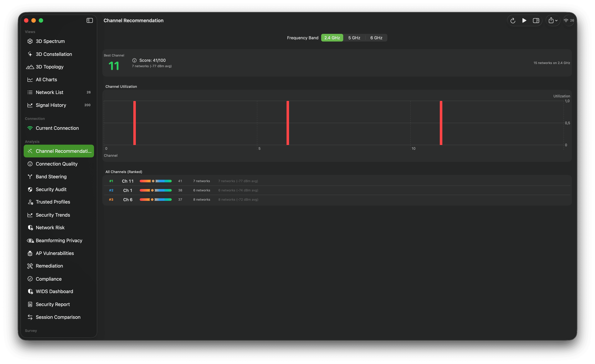
Task: Open the 3D Constellation view
Action: coord(59,54)
